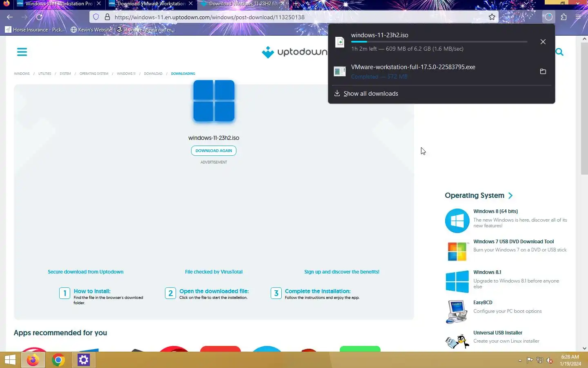Bookmark this page with the star icon

click(492, 17)
